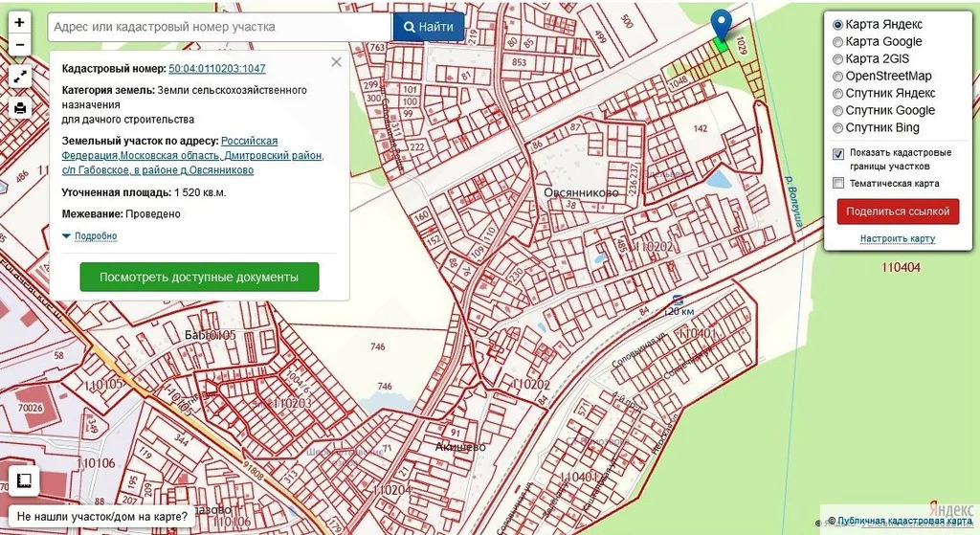The image size is (980, 535).
Task: Close the parcel information panel
Action: click(336, 62)
